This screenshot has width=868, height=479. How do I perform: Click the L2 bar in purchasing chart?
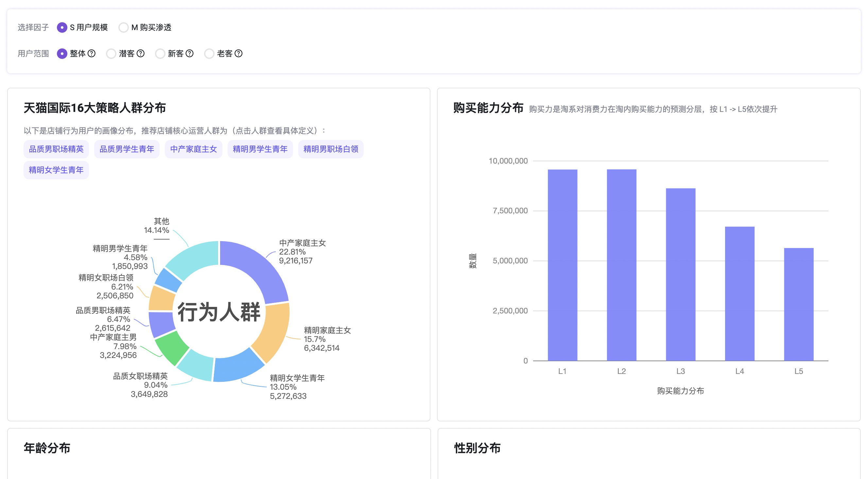click(622, 265)
